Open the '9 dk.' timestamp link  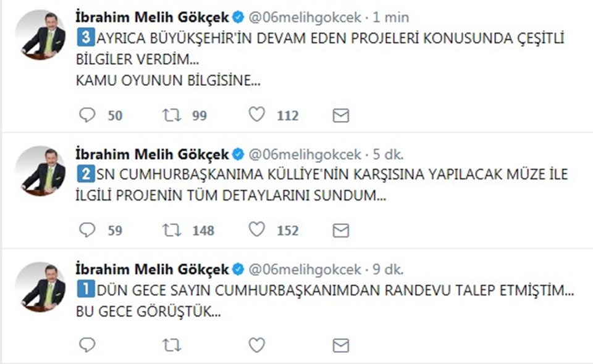(389, 269)
